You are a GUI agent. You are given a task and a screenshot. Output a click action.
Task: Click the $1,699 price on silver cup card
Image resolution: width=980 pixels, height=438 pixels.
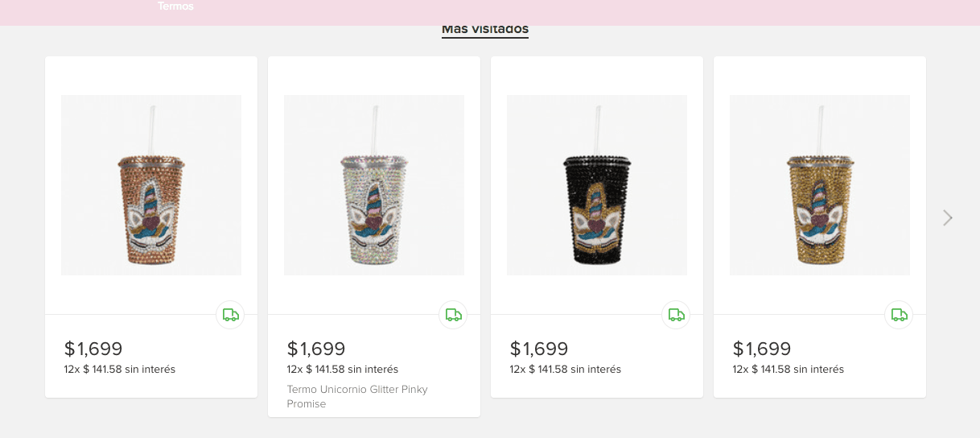316,349
